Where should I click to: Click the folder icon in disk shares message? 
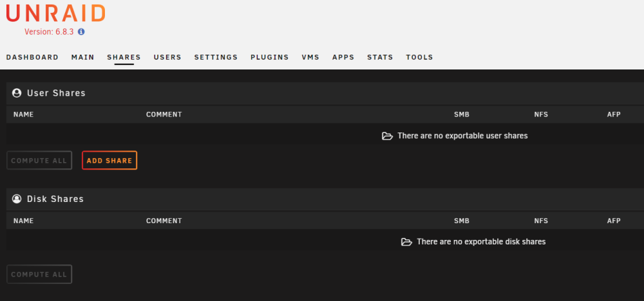[x=406, y=242]
